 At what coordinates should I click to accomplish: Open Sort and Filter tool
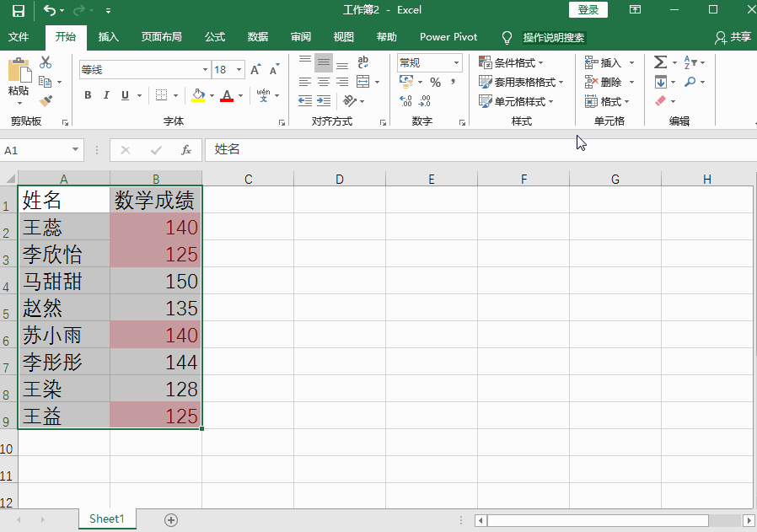690,62
